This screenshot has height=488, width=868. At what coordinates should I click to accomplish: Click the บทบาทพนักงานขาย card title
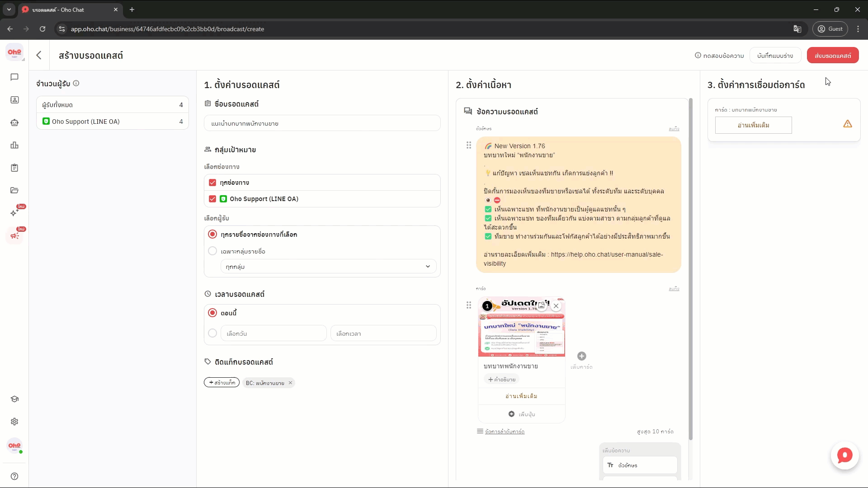tap(510, 366)
